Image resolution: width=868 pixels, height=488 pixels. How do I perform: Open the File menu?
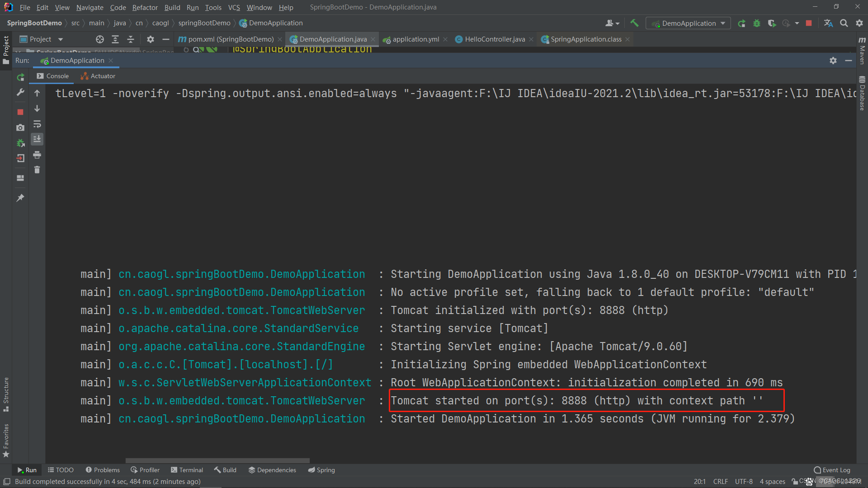click(x=25, y=7)
